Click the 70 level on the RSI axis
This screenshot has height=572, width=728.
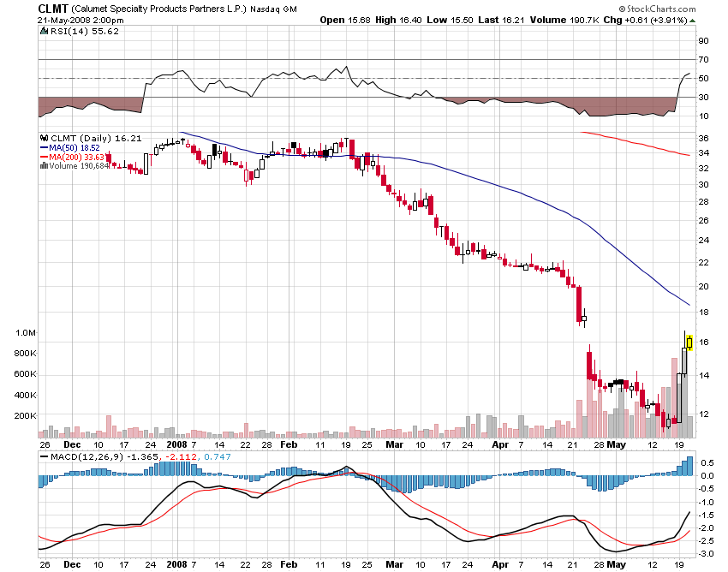click(703, 59)
